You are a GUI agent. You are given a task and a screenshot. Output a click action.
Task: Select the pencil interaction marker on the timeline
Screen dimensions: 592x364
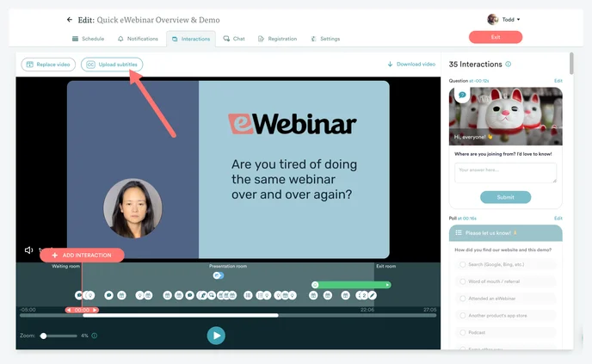[x=373, y=295]
